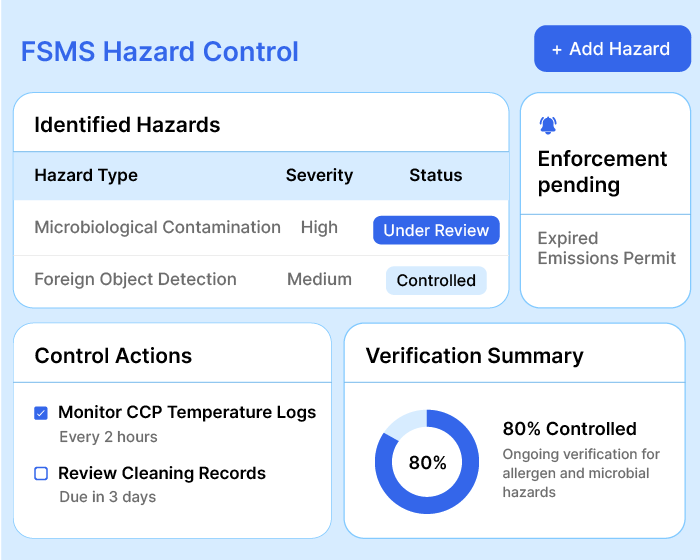Click the Verification Summary panel title
The height and width of the screenshot is (560, 700).
pyautogui.click(x=474, y=356)
